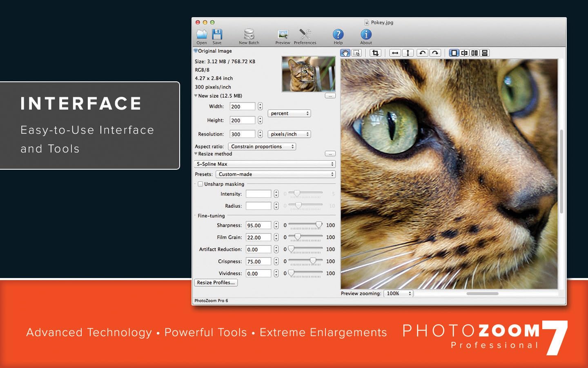Click the Resolution input field
The width and height of the screenshot is (588, 368).
tap(243, 134)
